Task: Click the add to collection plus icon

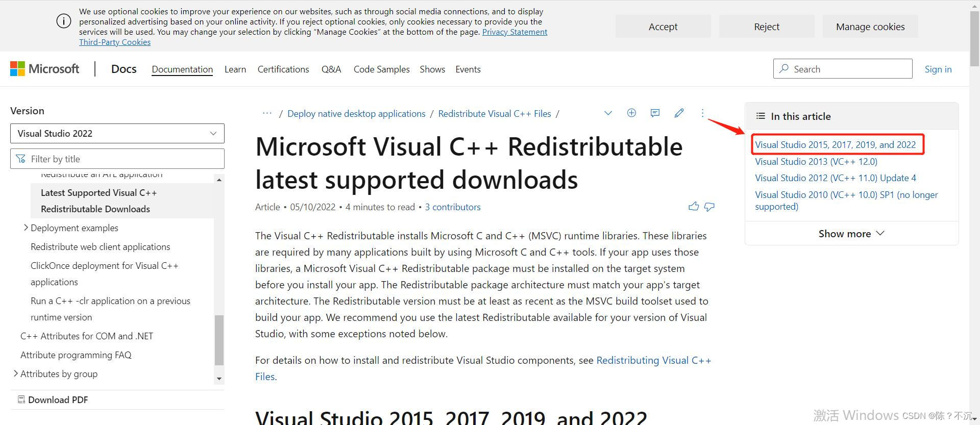Action: pos(631,113)
